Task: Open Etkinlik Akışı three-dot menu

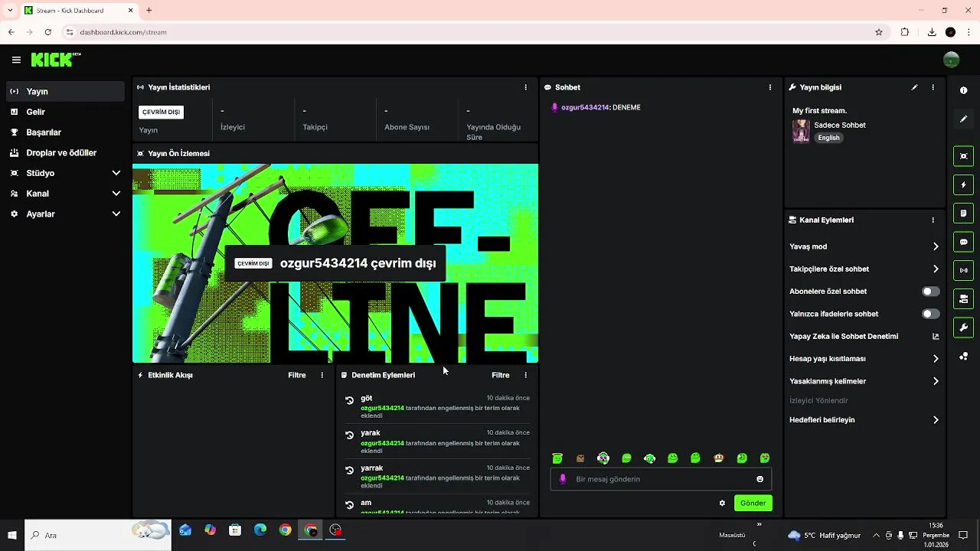Action: [322, 375]
